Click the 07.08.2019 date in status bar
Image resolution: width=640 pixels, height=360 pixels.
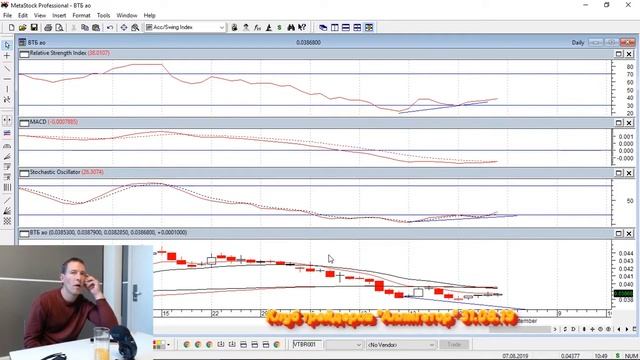point(515,356)
